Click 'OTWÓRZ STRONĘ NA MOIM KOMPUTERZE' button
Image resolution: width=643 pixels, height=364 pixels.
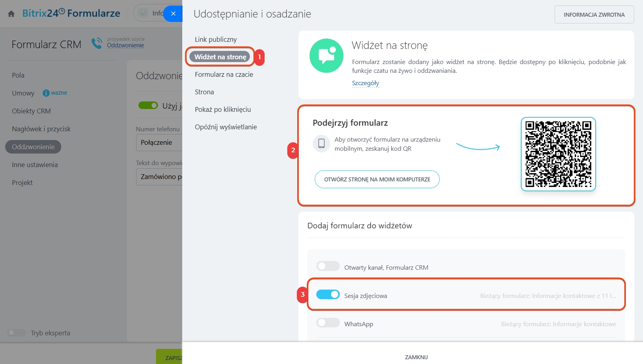coord(377,179)
